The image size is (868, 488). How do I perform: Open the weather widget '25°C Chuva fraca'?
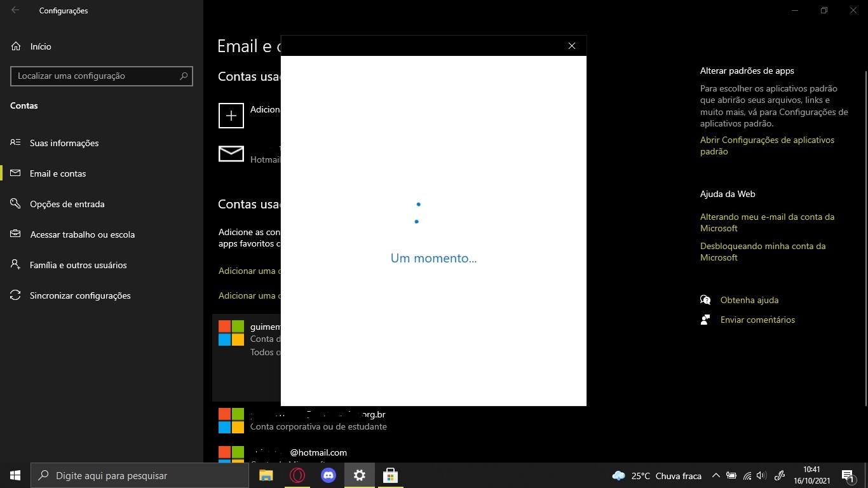(656, 475)
